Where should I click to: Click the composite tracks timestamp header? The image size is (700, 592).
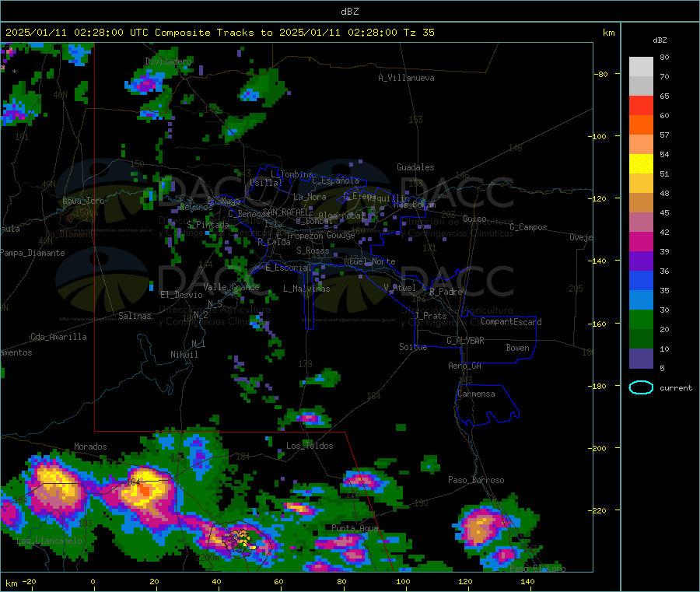[219, 33]
